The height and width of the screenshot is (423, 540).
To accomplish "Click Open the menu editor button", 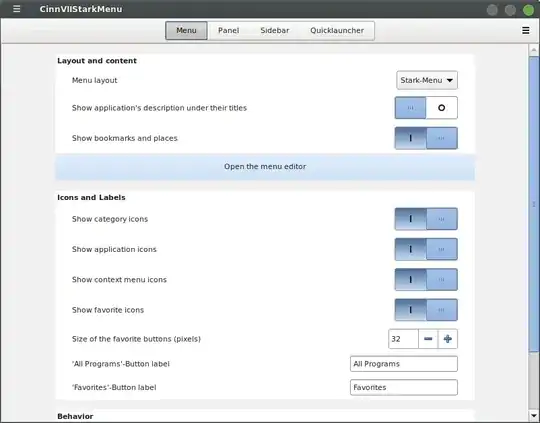I will (x=265, y=167).
